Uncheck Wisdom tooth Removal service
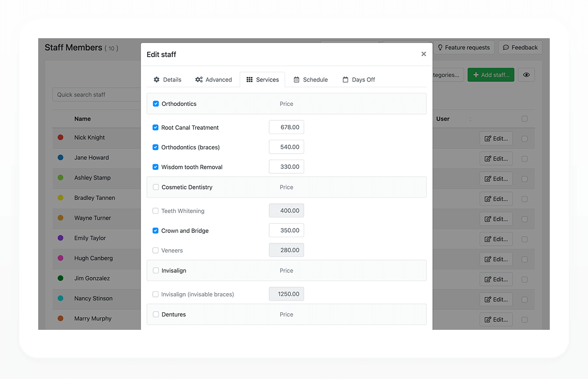Screen dimensions: 588x379 tap(155, 167)
